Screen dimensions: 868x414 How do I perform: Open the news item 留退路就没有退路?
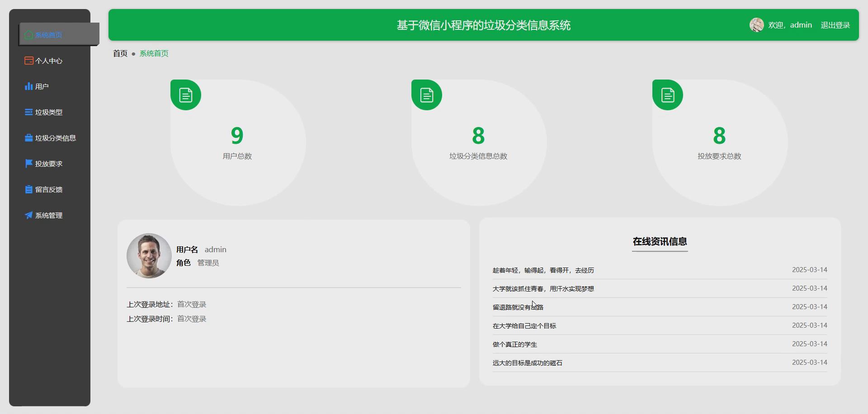(x=517, y=307)
